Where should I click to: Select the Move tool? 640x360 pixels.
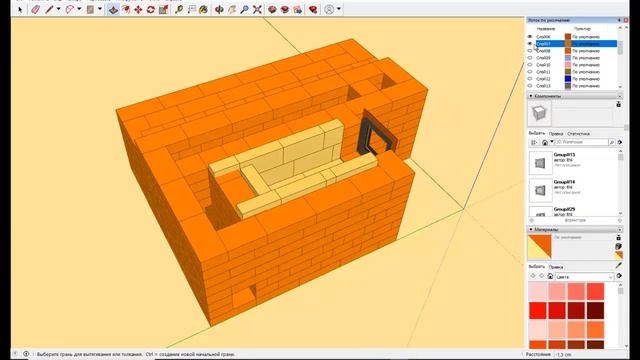(138, 9)
